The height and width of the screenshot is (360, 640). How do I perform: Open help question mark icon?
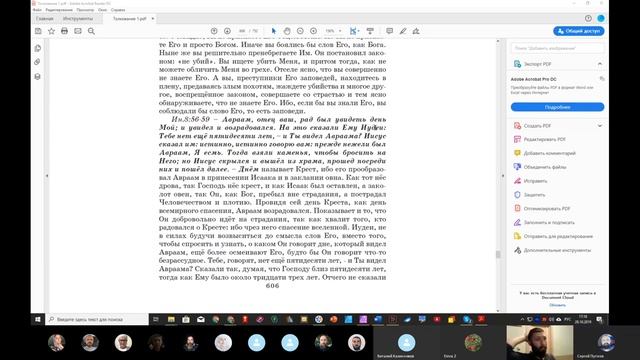(x=588, y=18)
